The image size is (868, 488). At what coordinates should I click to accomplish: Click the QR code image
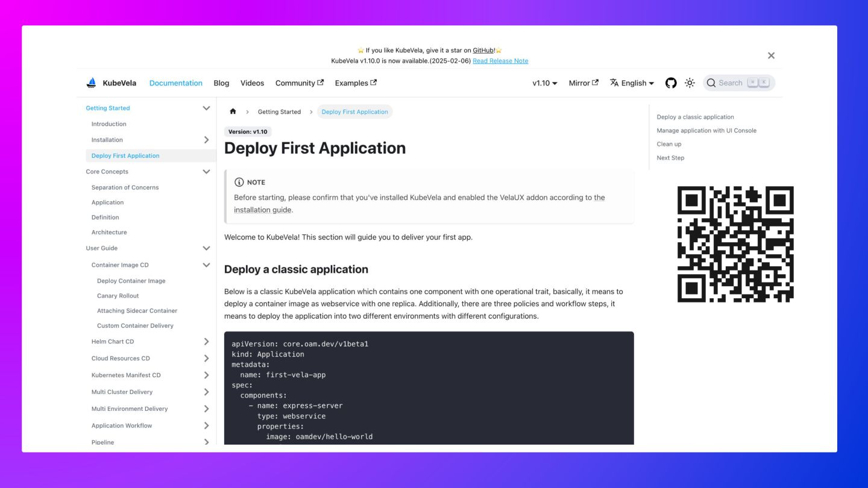pyautogui.click(x=735, y=244)
